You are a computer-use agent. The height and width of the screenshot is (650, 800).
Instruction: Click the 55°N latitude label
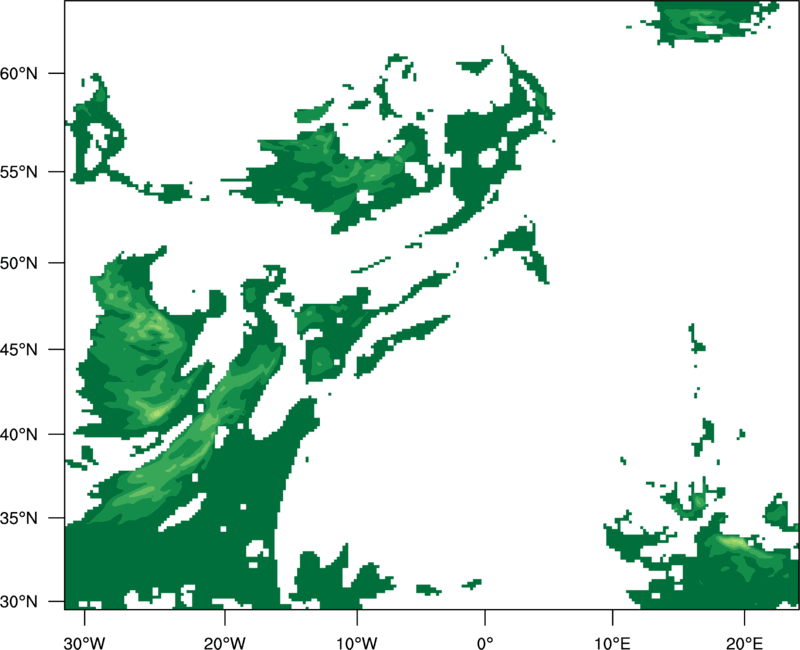tap(19, 172)
